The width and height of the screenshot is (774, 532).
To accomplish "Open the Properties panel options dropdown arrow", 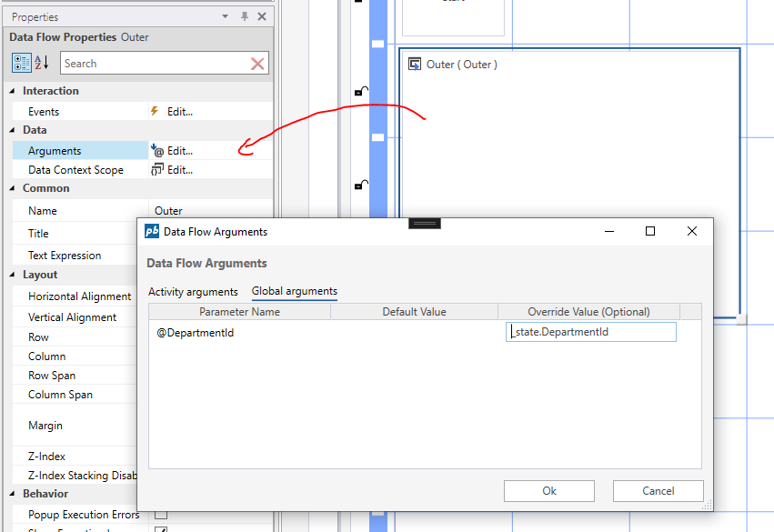I will coord(226,16).
